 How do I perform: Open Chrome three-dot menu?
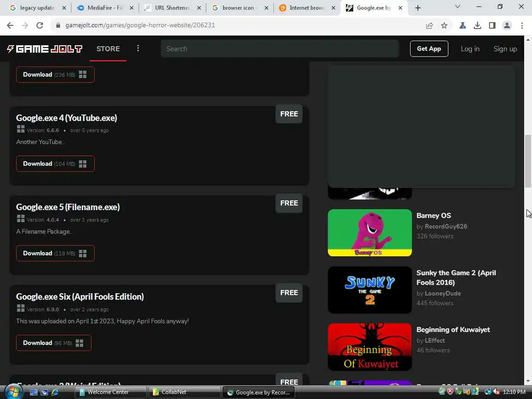pyautogui.click(x=522, y=25)
